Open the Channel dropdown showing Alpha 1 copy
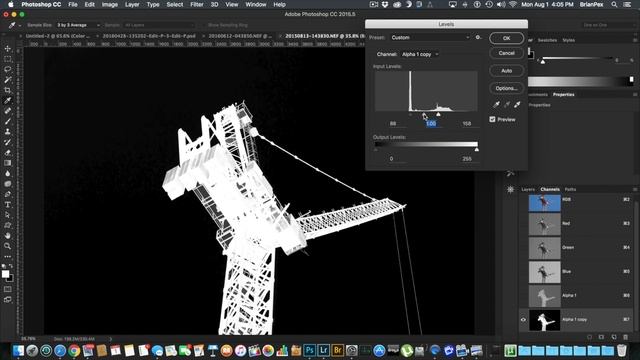640x360 pixels. (x=420, y=54)
